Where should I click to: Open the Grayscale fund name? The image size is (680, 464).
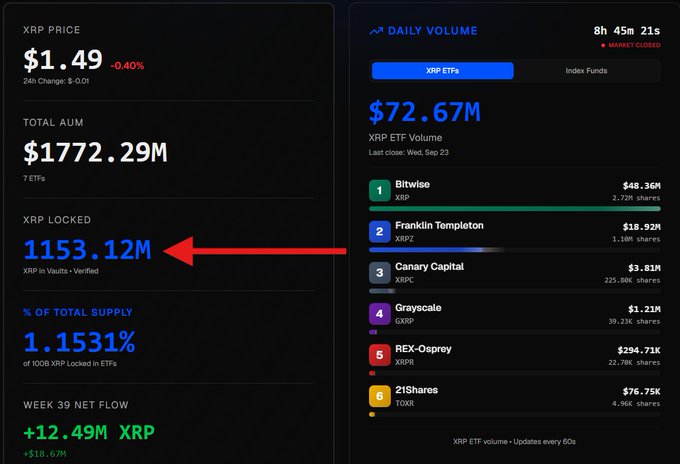[x=418, y=308]
